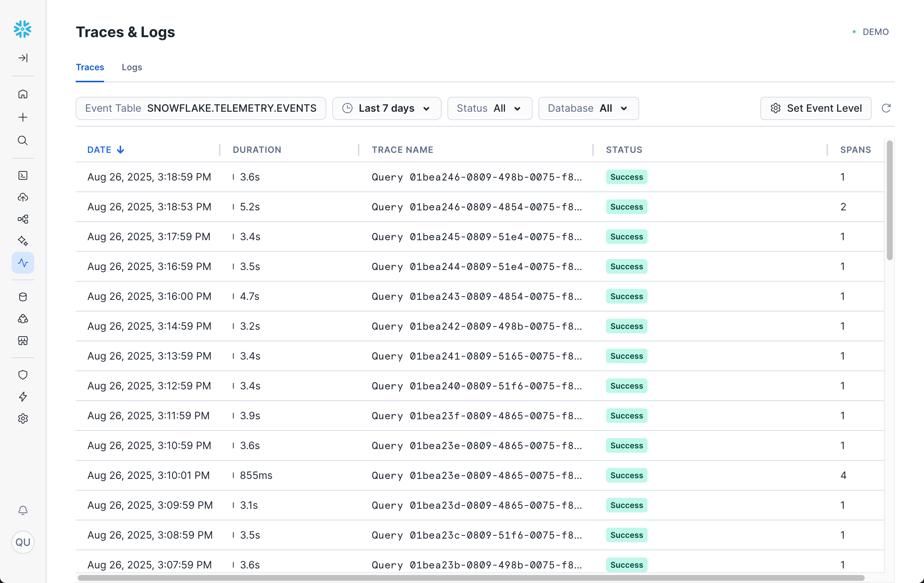Select the Traces tab
Image resolution: width=924 pixels, height=583 pixels.
(90, 67)
